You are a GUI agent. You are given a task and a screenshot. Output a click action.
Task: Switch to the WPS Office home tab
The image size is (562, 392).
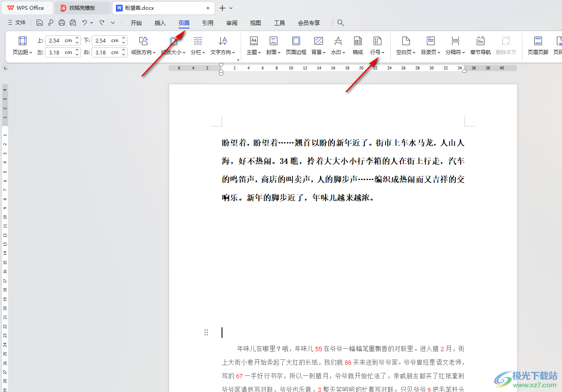pyautogui.click(x=27, y=8)
